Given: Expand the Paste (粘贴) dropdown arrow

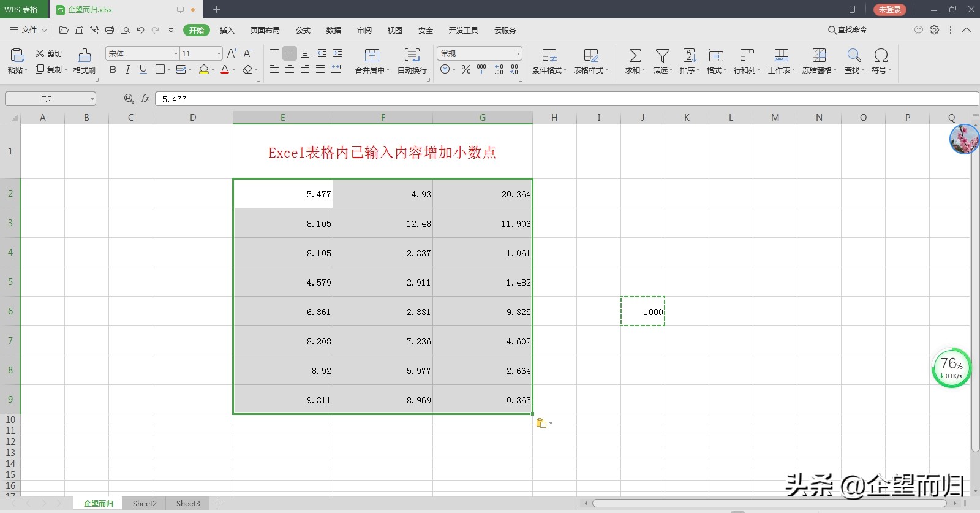Looking at the screenshot, I should point(26,70).
